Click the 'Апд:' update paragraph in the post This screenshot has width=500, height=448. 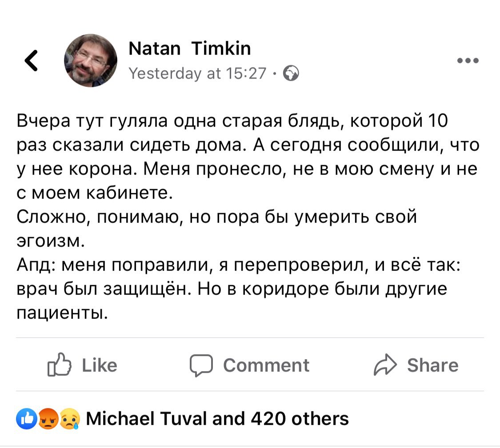239,289
